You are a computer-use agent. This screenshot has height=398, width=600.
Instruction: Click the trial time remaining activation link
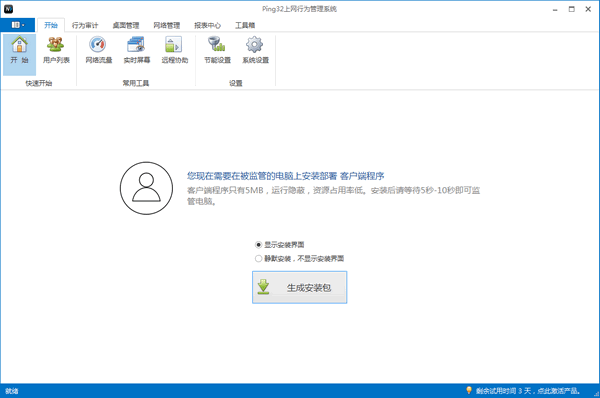pos(528,391)
